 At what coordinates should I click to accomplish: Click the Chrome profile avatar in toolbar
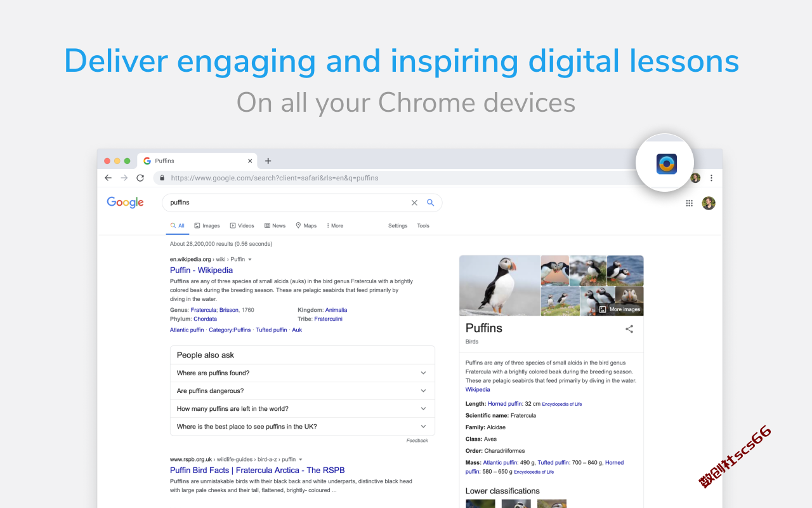[x=695, y=178]
